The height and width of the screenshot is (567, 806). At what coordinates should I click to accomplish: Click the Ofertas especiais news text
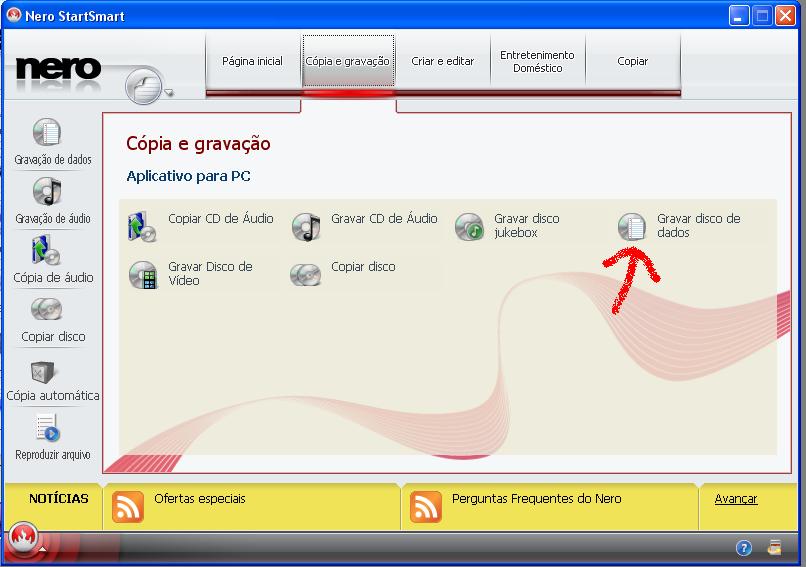click(200, 499)
